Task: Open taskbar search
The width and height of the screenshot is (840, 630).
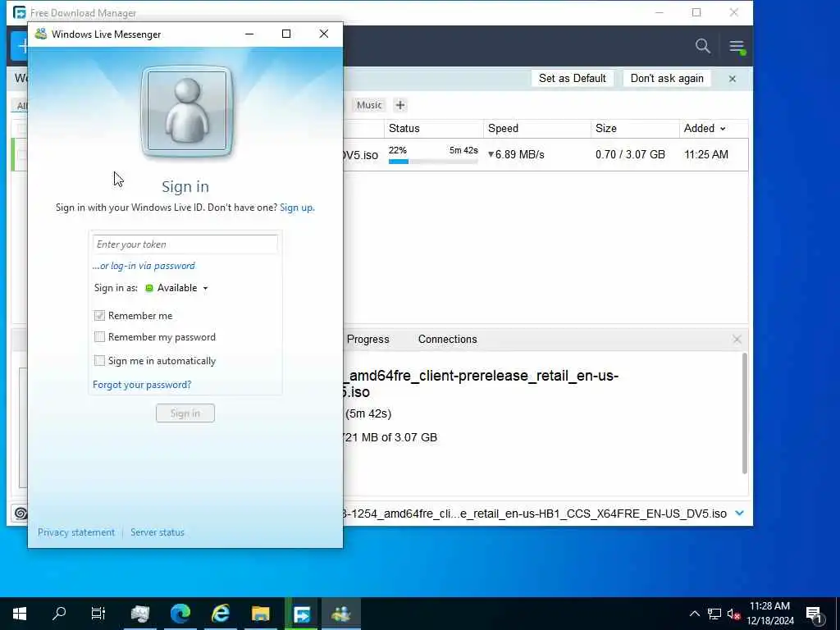Action: [x=59, y=614]
